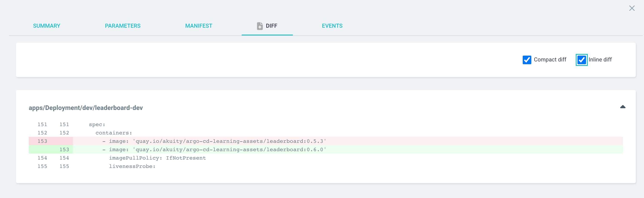
Task: Click the Compact diff label
Action: 550,59
